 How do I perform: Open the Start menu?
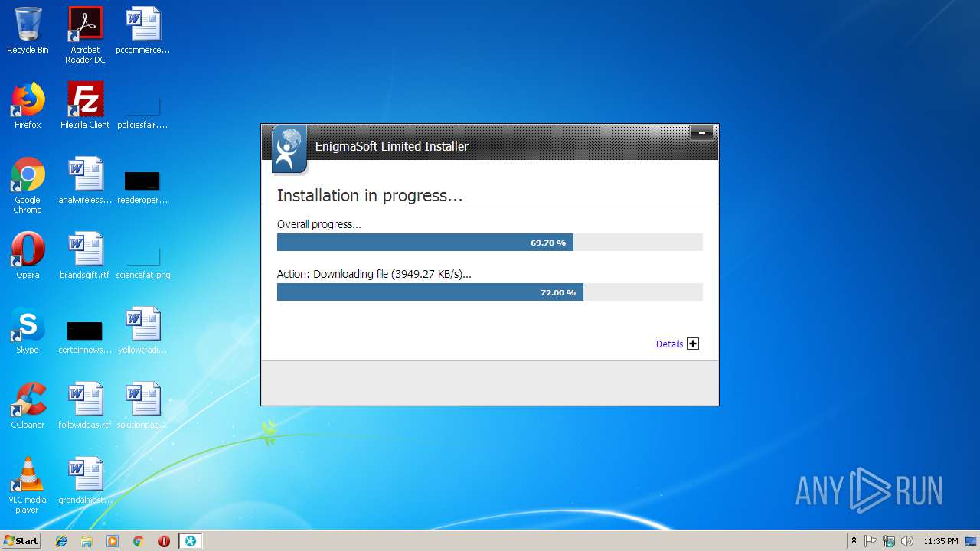(21, 541)
